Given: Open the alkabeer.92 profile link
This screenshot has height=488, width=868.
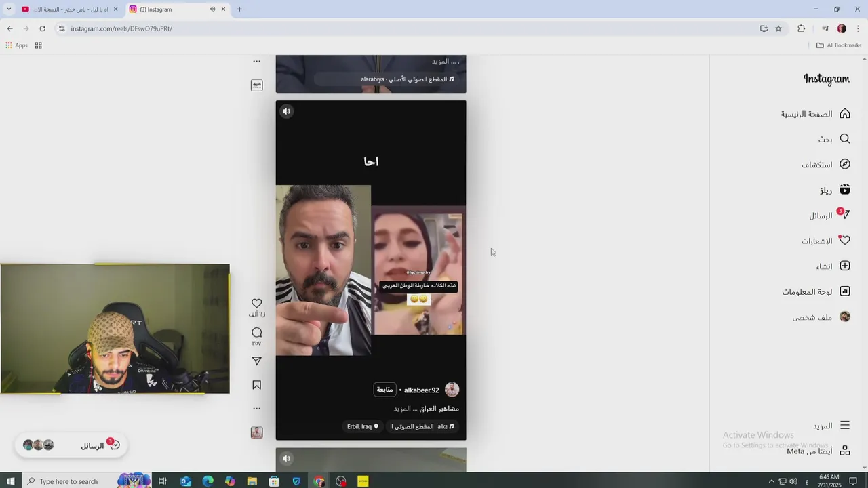Looking at the screenshot, I should coord(422,390).
